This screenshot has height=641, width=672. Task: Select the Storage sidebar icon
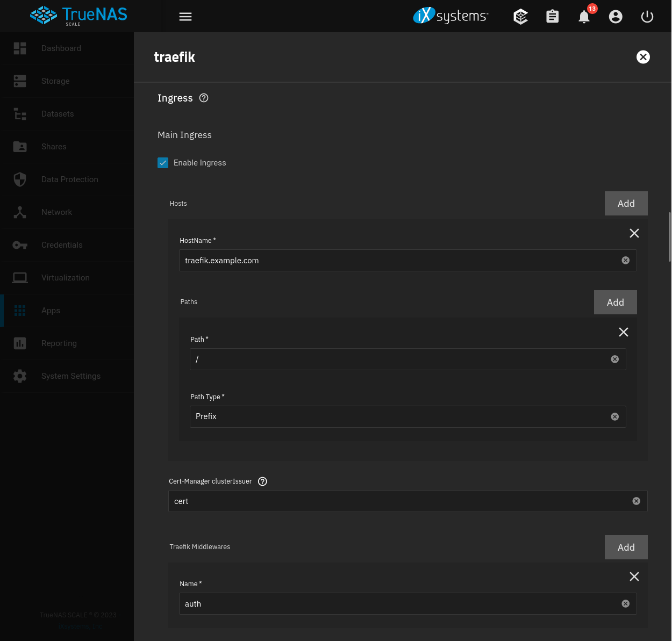pos(20,81)
